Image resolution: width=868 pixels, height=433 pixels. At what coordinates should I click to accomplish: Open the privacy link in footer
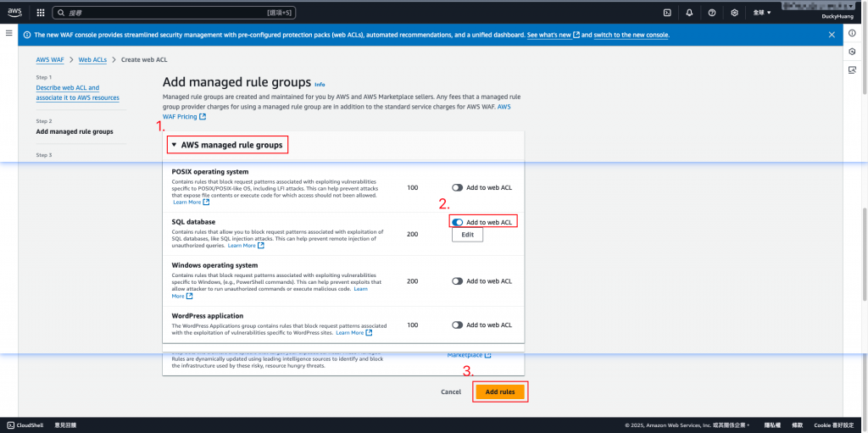click(x=772, y=425)
